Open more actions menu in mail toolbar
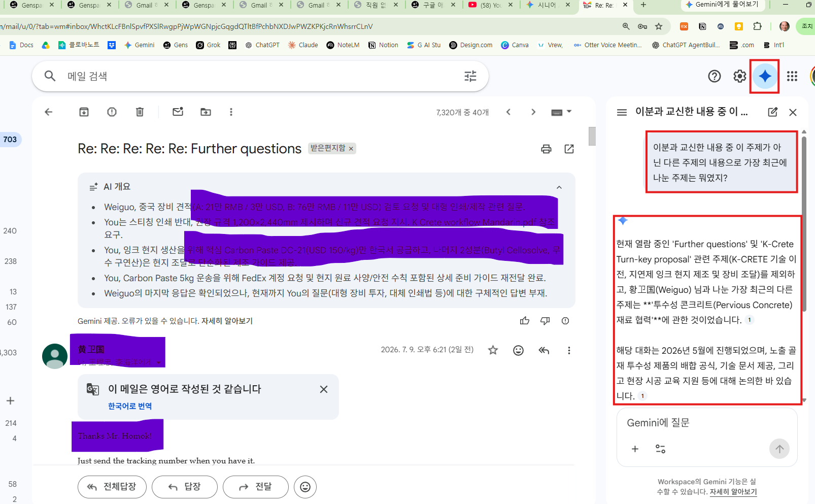 click(231, 112)
